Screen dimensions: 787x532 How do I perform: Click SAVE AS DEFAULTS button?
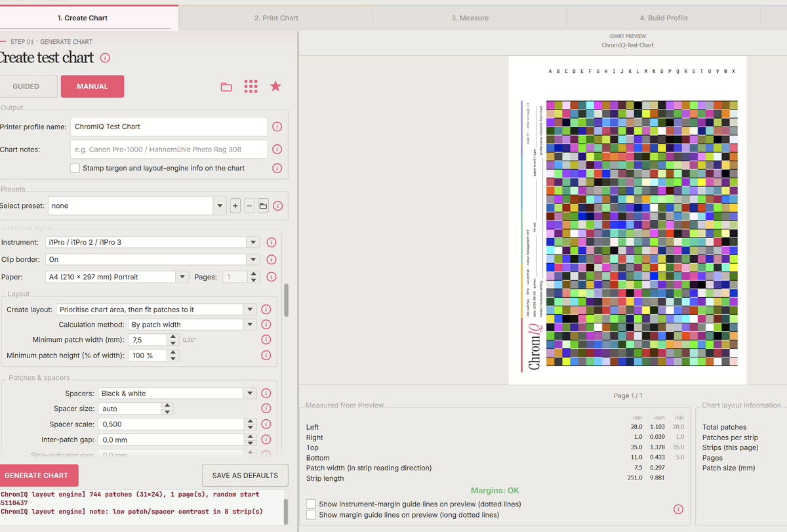click(245, 476)
